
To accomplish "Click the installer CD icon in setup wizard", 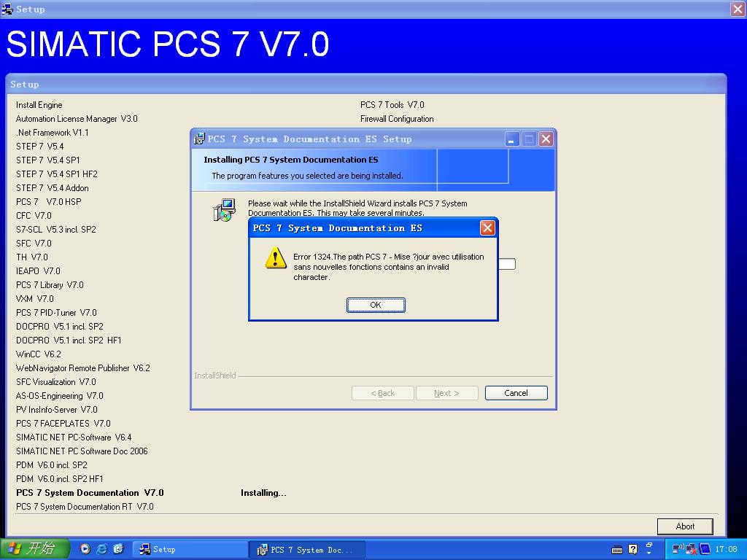I will [x=224, y=210].
